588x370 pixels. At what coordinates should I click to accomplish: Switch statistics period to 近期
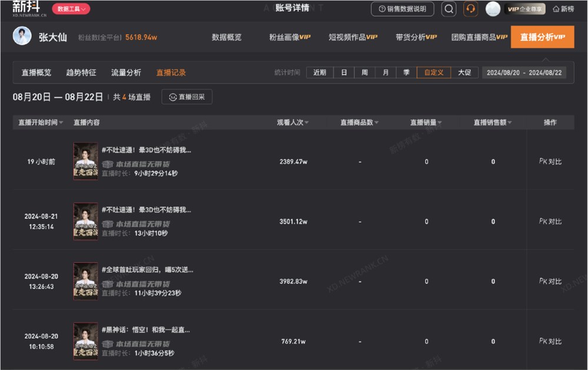[320, 72]
